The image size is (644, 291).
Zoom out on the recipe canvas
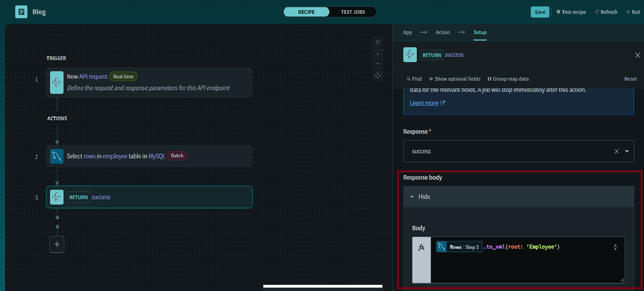378,63
